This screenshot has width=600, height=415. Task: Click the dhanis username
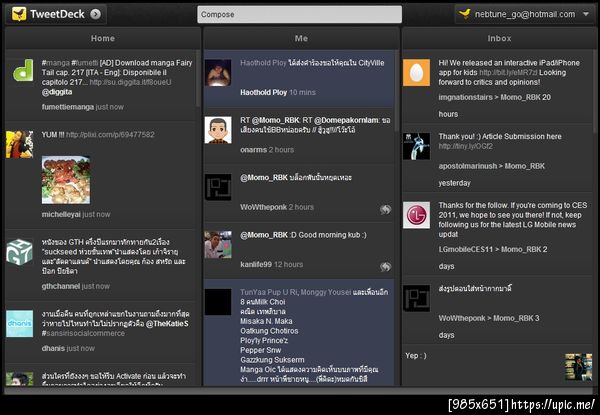[53, 348]
